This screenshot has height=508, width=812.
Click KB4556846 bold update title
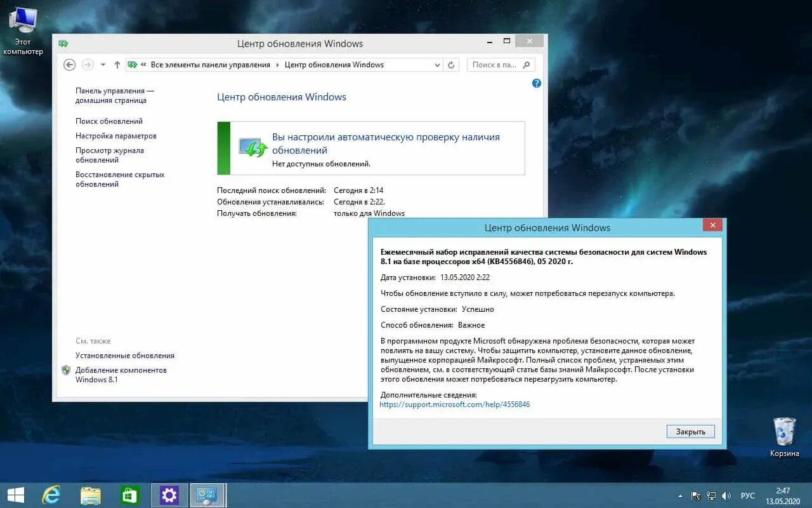coord(544,257)
